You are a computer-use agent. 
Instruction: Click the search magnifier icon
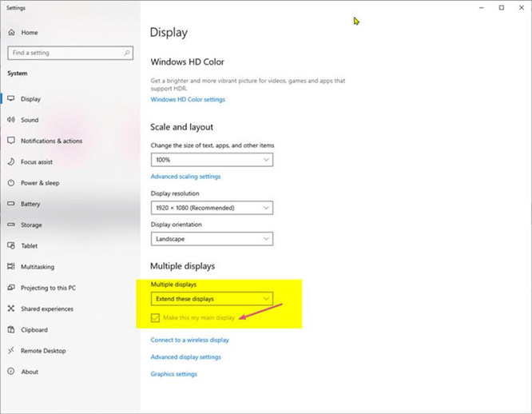[127, 53]
